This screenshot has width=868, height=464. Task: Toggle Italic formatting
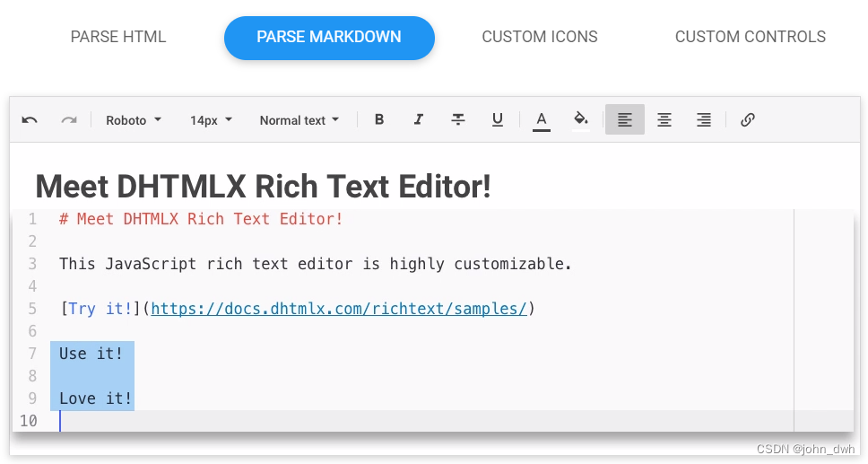point(419,119)
